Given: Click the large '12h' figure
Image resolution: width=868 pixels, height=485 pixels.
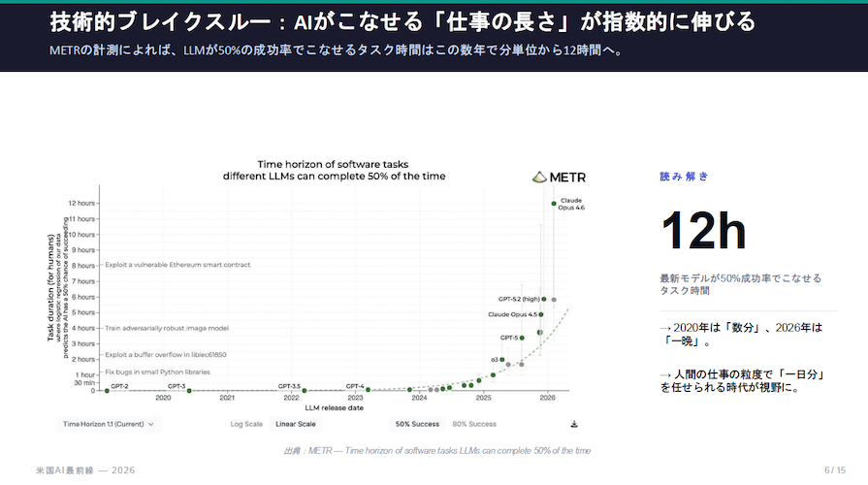Looking at the screenshot, I should 703,230.
